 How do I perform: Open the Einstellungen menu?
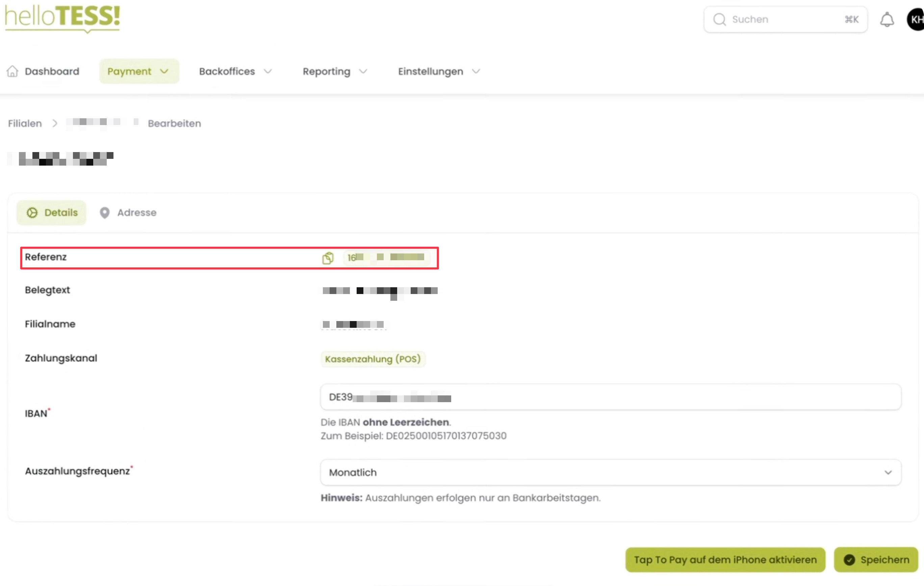point(439,71)
